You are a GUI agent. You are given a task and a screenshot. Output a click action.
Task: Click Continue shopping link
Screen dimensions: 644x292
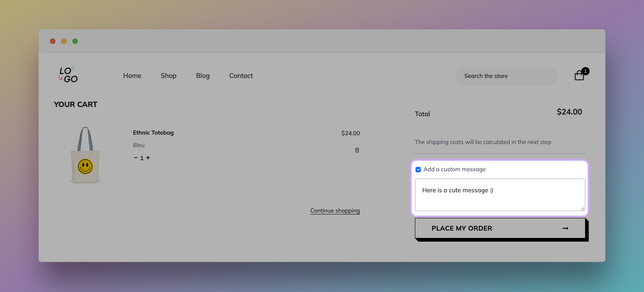coord(335,211)
